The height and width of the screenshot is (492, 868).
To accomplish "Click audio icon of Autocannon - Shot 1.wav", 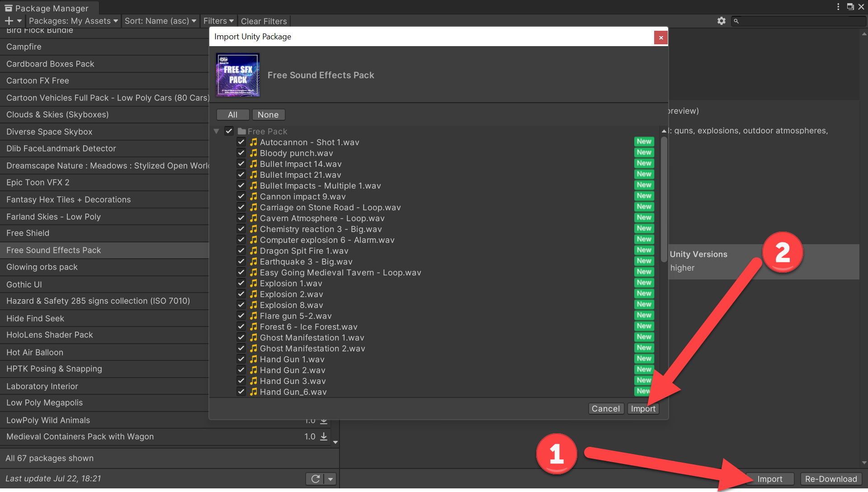I will pyautogui.click(x=254, y=142).
